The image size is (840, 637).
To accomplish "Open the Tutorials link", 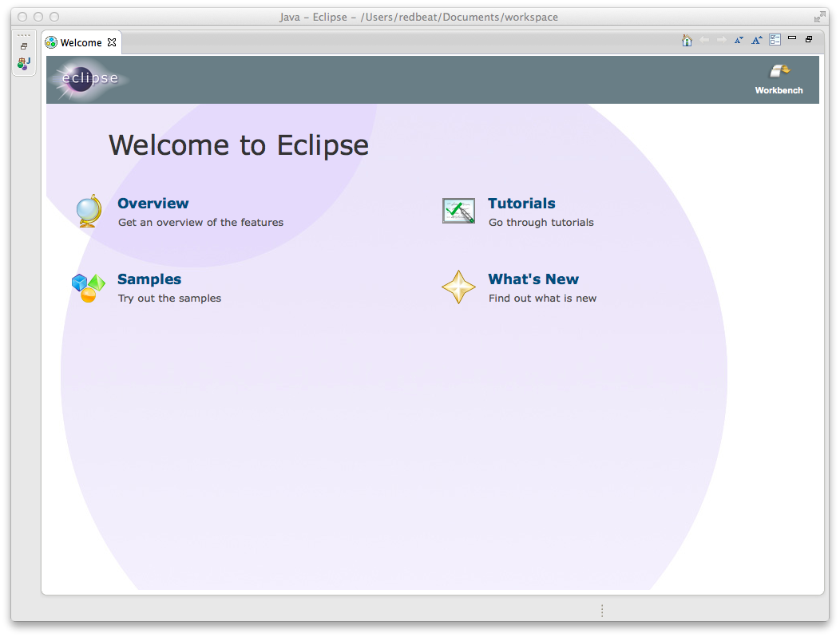I will coord(521,204).
